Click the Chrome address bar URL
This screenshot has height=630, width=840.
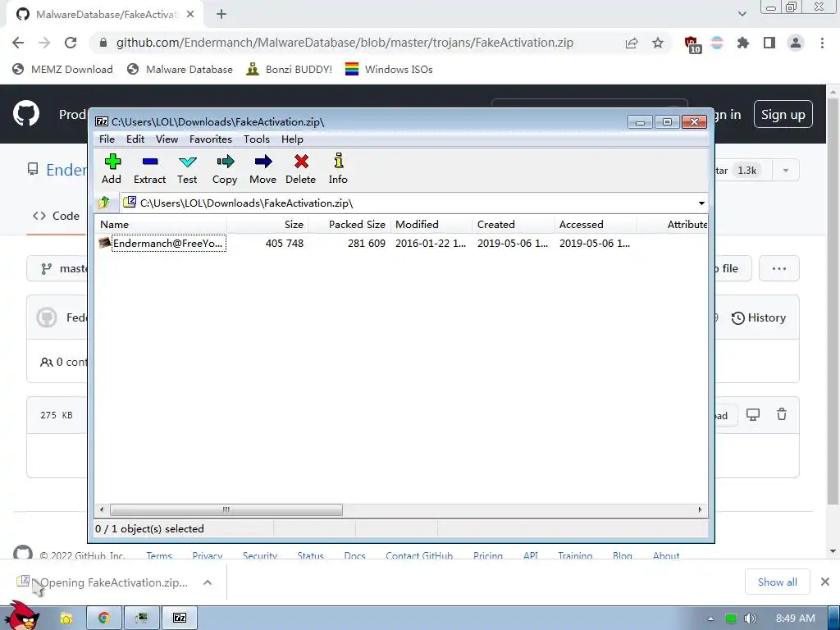pyautogui.click(x=345, y=43)
